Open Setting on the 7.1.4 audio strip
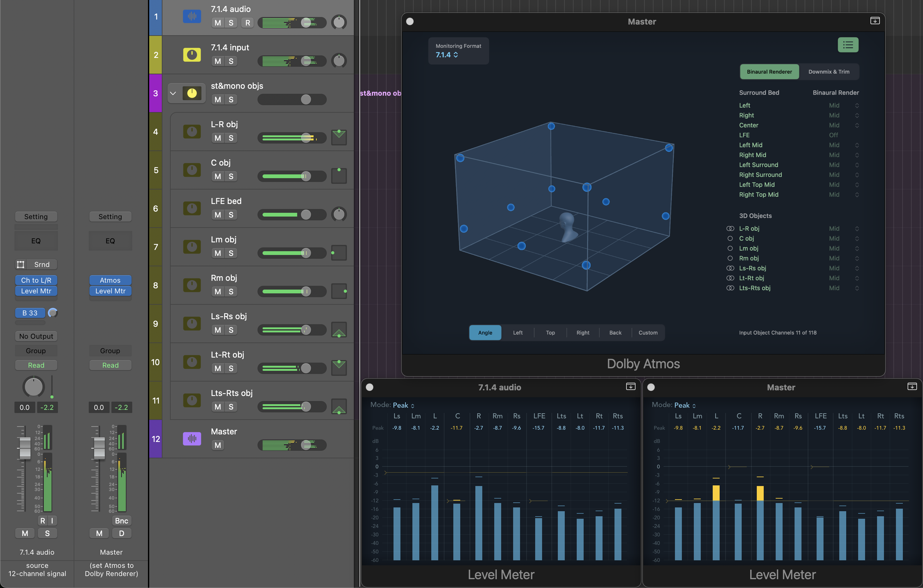 [36, 217]
